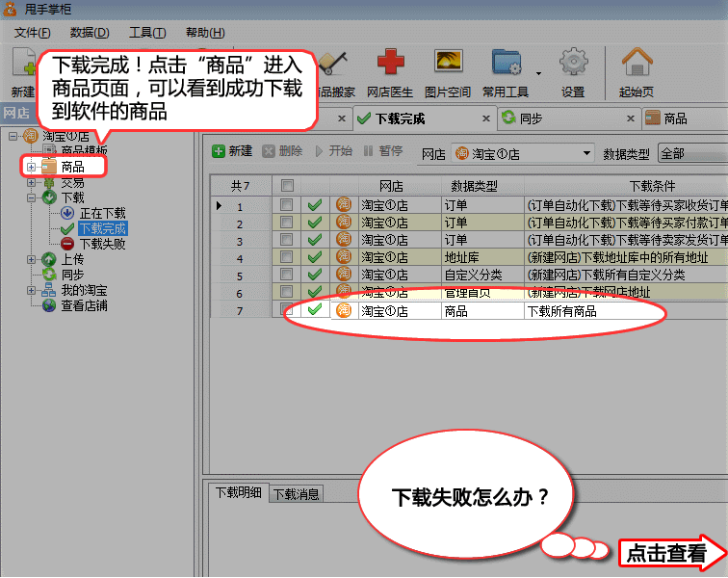Expand the 交易 tree node
Screen dimensions: 728x578
31,182
